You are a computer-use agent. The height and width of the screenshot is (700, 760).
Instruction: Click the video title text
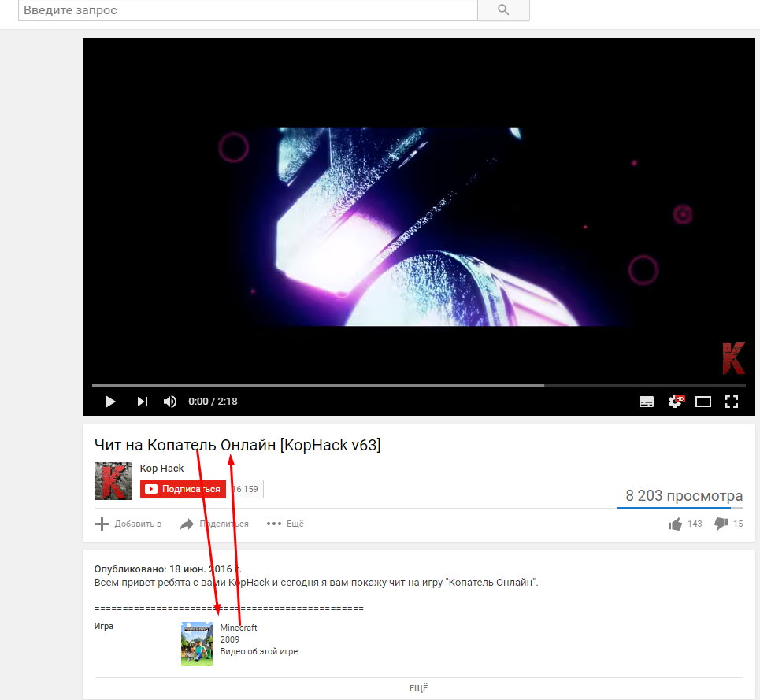coord(238,445)
